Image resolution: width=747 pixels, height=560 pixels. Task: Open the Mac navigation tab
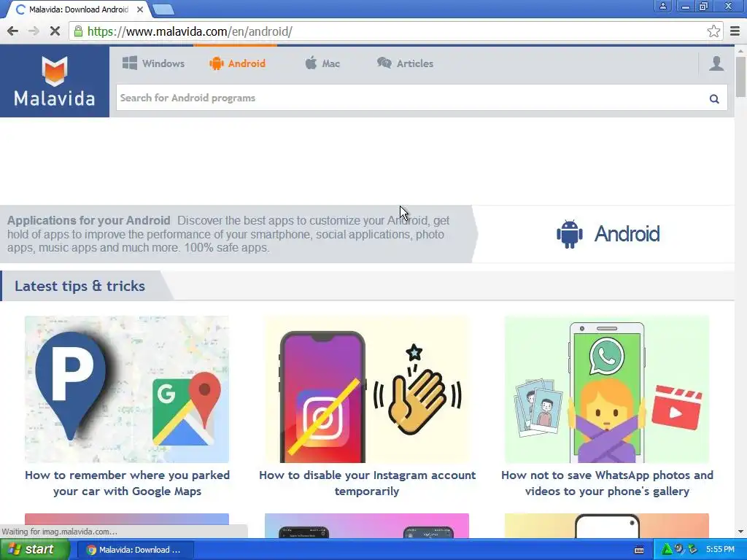click(322, 63)
